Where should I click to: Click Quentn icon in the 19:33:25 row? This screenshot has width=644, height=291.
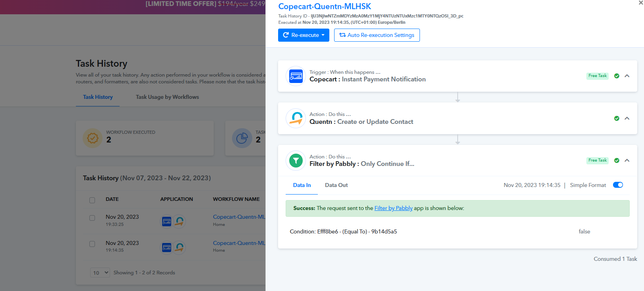180,221
